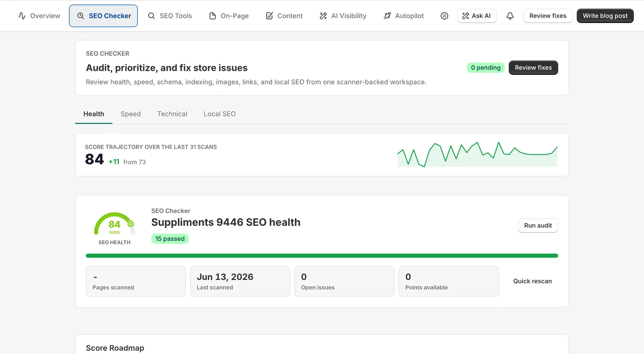
Task: Click Review fixes in top navbar
Action: click(548, 16)
